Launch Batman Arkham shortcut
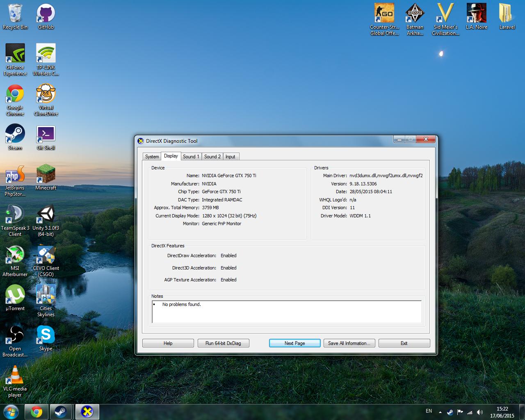 (415, 20)
